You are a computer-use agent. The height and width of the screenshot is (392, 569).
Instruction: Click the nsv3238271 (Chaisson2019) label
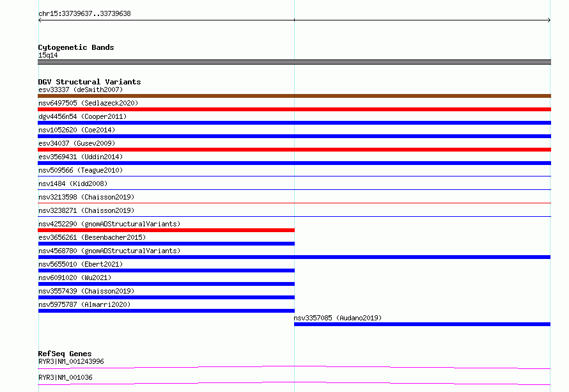(x=86, y=210)
